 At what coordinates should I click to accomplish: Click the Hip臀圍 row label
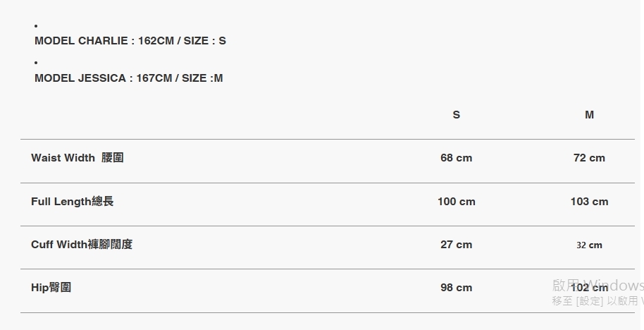[x=51, y=288]
